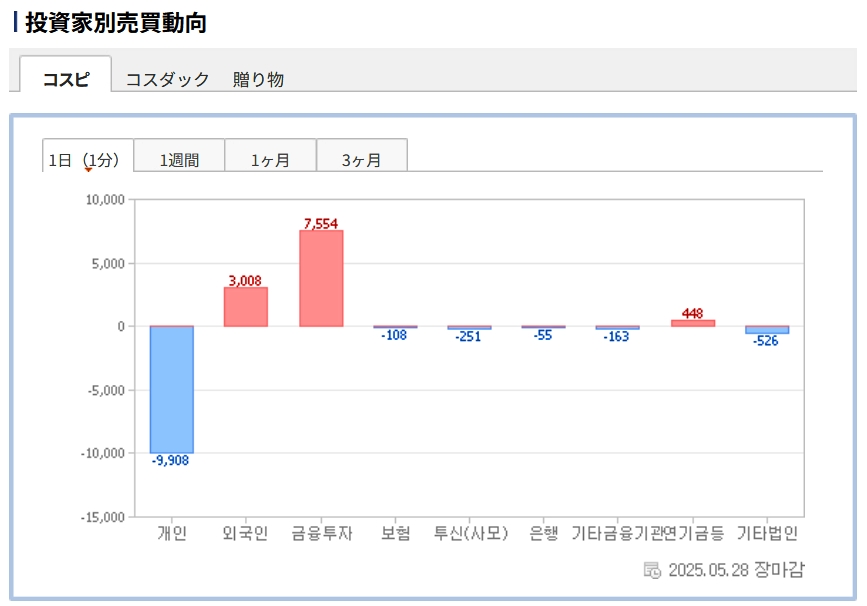Open the コスダック tab

pos(167,79)
